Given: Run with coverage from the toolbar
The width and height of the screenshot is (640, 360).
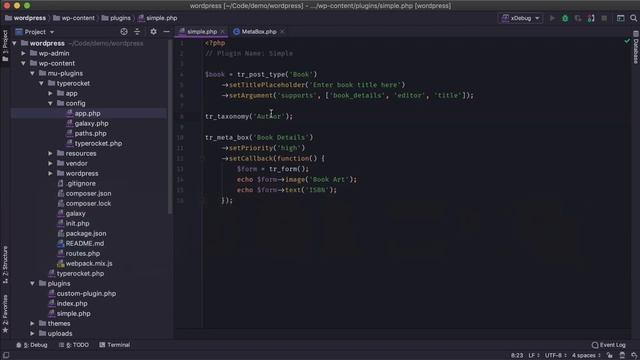Looking at the screenshot, I should (x=578, y=18).
